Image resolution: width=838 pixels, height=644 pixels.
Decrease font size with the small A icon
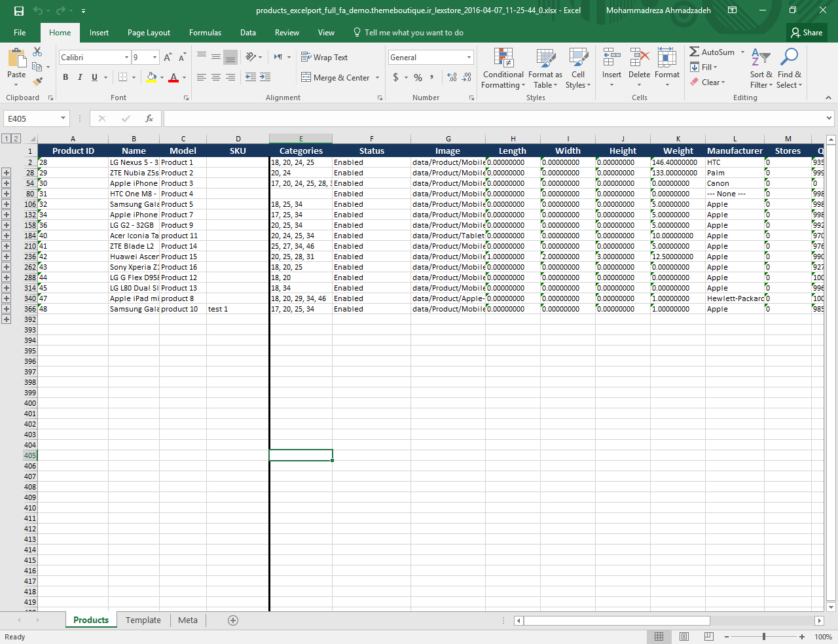click(x=182, y=58)
